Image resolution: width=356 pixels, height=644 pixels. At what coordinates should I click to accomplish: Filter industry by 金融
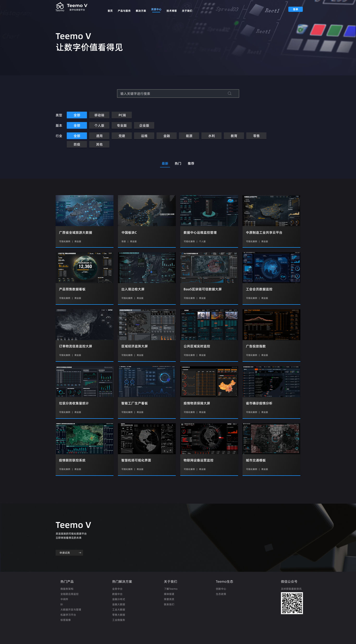tap(167, 136)
